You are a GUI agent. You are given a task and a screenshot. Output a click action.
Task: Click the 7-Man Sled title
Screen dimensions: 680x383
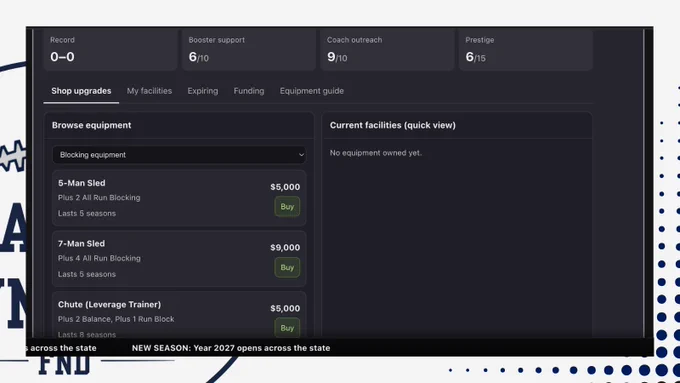pos(82,244)
